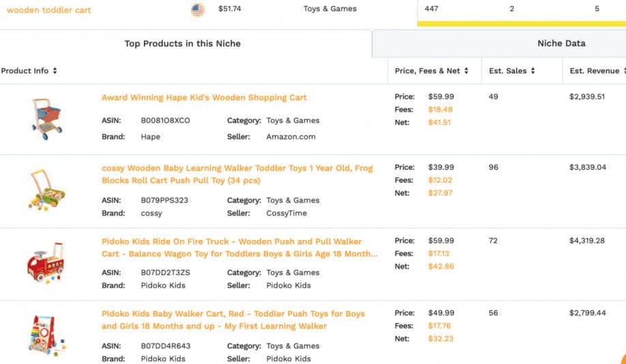Click the $42.86 net value

pos(441,267)
